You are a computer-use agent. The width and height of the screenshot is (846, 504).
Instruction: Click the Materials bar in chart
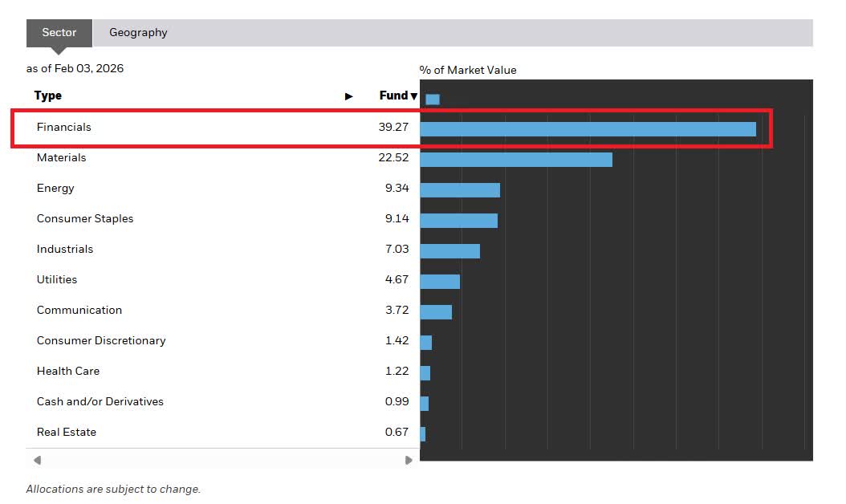click(x=515, y=160)
